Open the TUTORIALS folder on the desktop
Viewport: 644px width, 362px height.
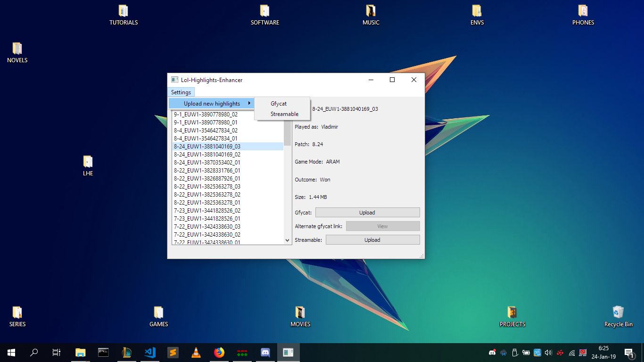124,15
